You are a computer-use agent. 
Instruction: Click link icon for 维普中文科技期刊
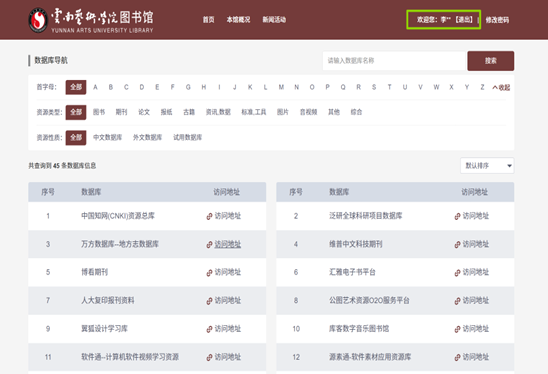[x=457, y=245]
